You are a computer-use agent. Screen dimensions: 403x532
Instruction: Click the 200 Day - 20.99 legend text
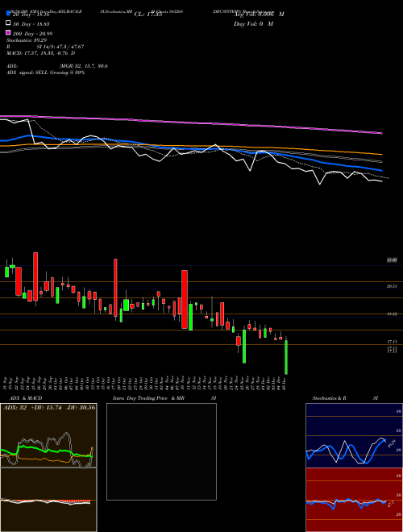point(33,33)
